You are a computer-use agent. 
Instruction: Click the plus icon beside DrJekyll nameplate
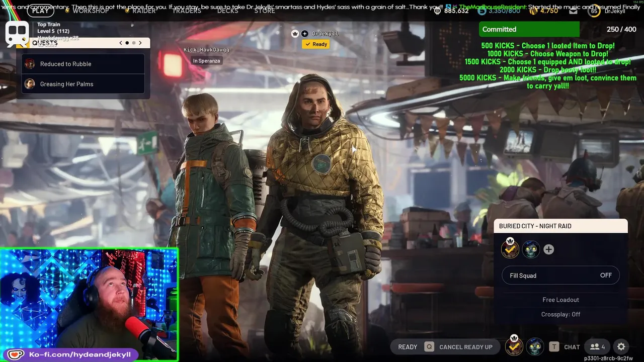pos(304,34)
